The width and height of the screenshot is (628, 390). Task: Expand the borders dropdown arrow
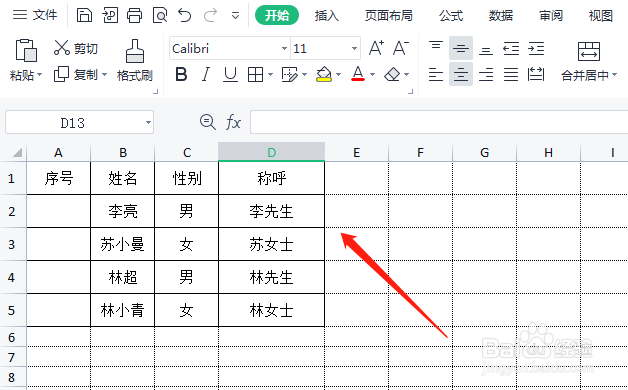(271, 74)
